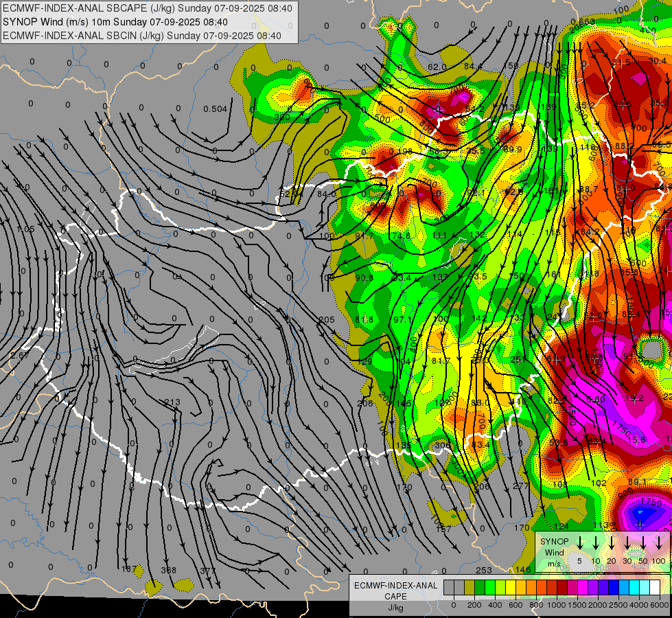This screenshot has height=618, width=672.
Task: Click the 5 m/s wind arrow in SYNOP legend
Action: (579, 543)
